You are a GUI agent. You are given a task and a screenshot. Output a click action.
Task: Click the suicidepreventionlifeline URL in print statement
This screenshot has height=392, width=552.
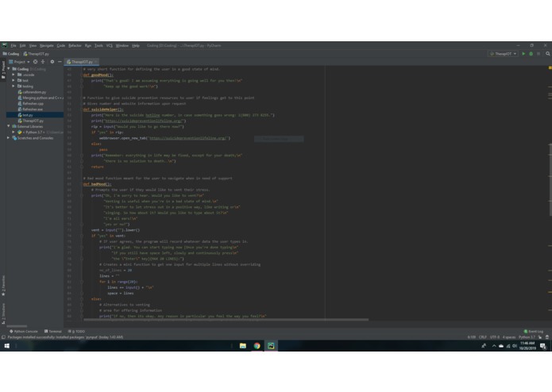pos(143,121)
